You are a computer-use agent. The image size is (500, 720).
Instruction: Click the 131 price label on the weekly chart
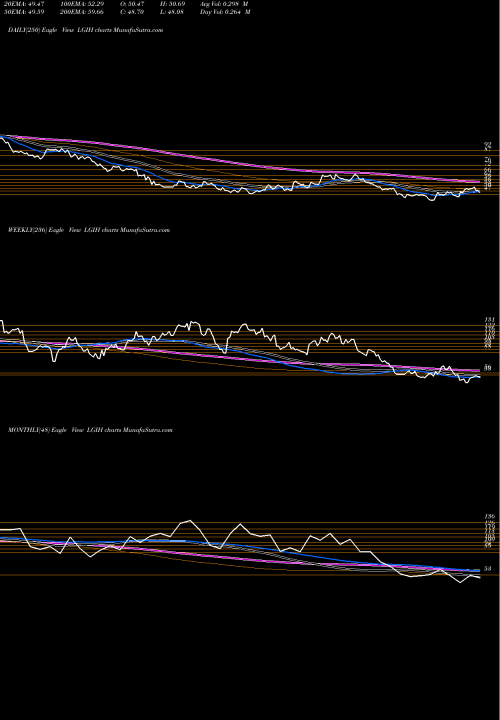[489, 320]
